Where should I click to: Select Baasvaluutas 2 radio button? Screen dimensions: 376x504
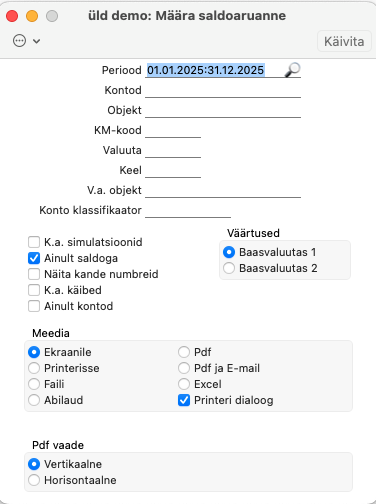click(229, 268)
